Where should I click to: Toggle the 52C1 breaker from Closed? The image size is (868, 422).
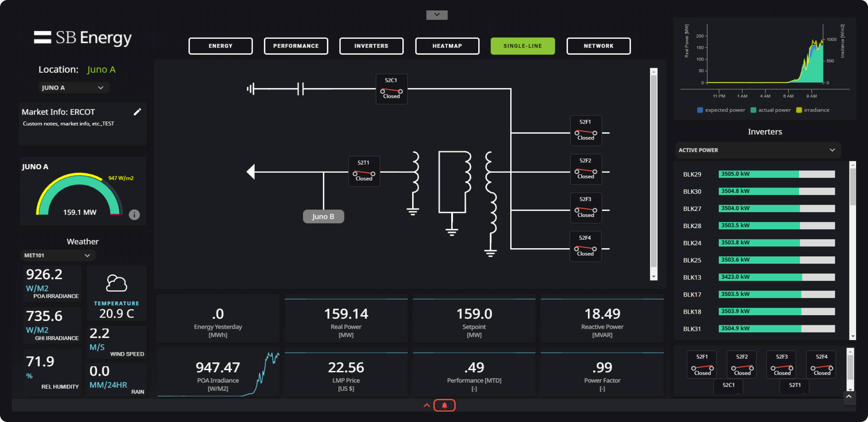coord(391,89)
